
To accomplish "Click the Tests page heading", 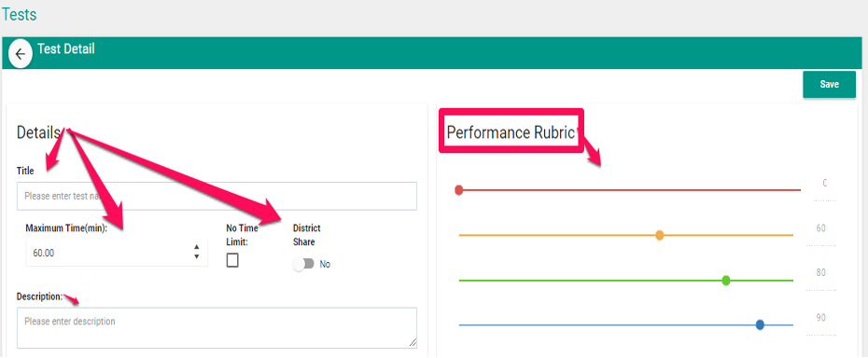I will pos(19,14).
